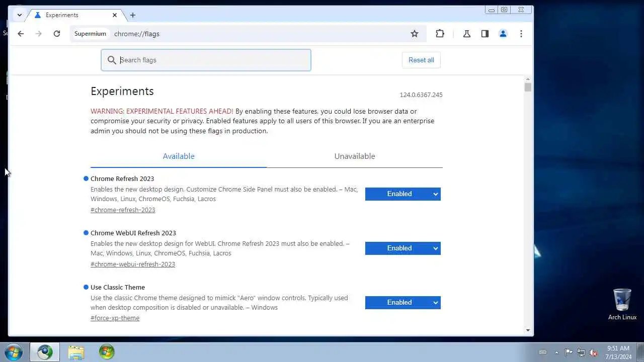Open the Windows Start menu orb
The height and width of the screenshot is (362, 644).
(14, 352)
